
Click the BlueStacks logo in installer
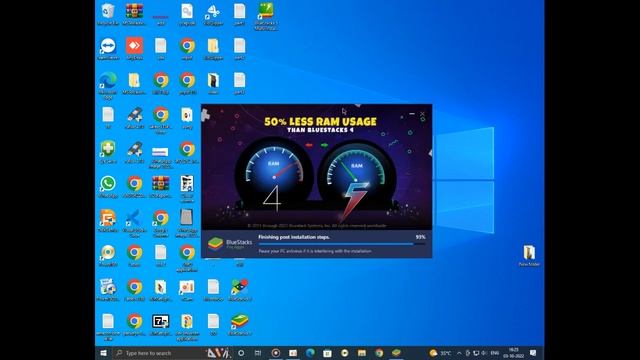[216, 244]
